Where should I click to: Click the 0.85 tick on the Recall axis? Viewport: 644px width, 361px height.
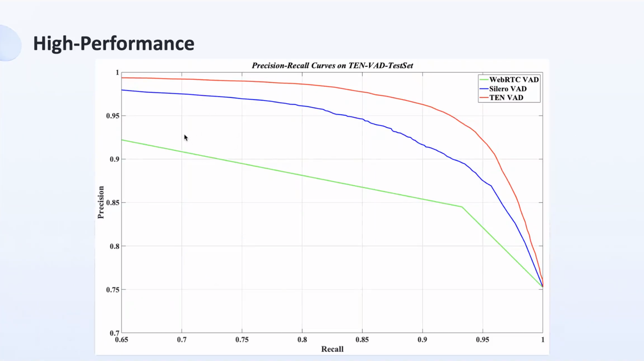click(362, 340)
